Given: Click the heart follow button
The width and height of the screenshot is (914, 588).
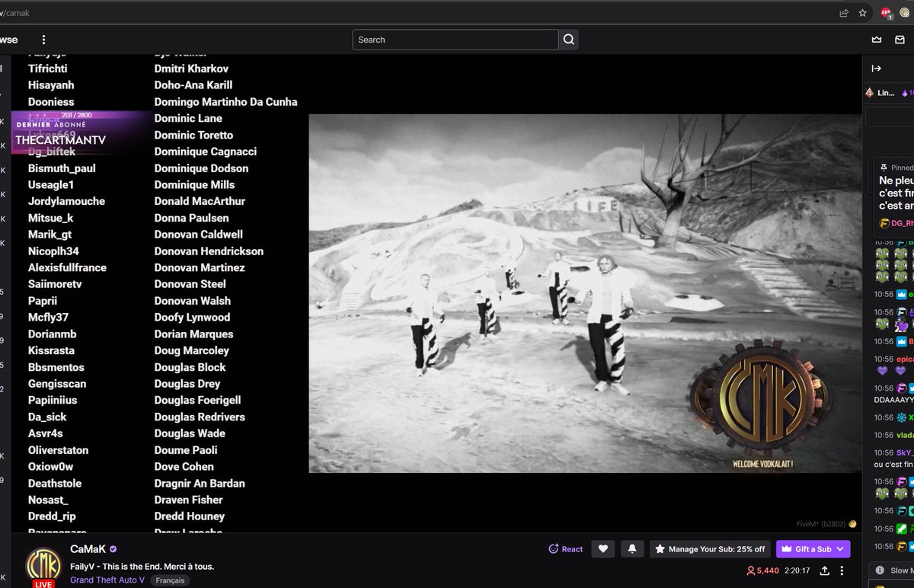Looking at the screenshot, I should click(602, 548).
